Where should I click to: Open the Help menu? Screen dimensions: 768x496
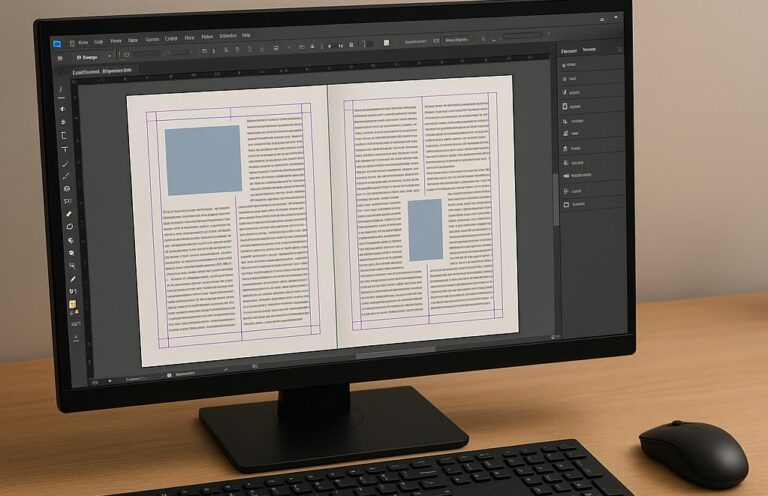pyautogui.click(x=246, y=36)
